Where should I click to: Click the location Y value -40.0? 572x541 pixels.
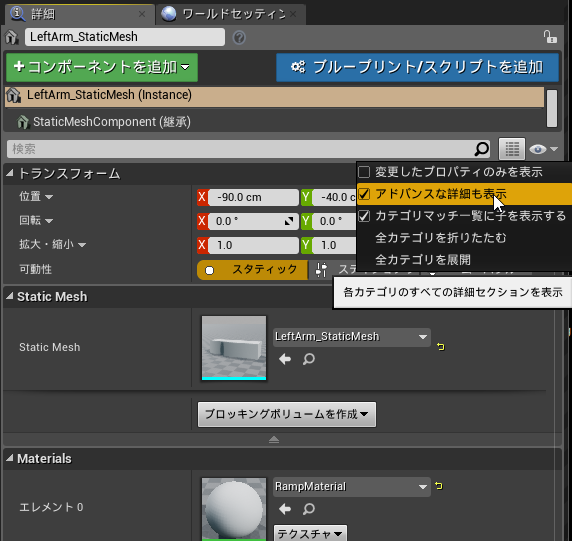(x=334, y=197)
